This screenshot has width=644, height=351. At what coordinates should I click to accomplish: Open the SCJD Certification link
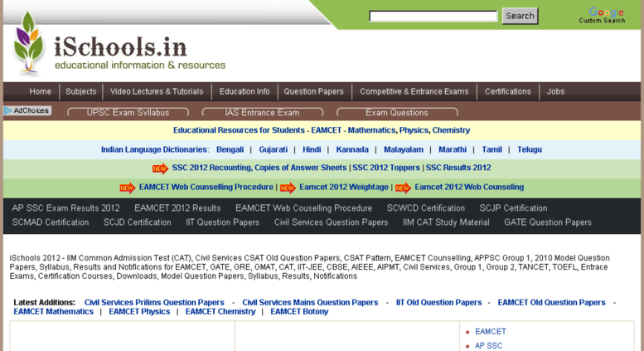click(x=138, y=222)
